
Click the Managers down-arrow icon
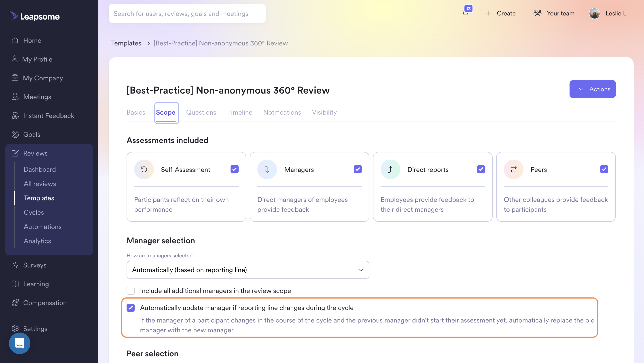(267, 169)
